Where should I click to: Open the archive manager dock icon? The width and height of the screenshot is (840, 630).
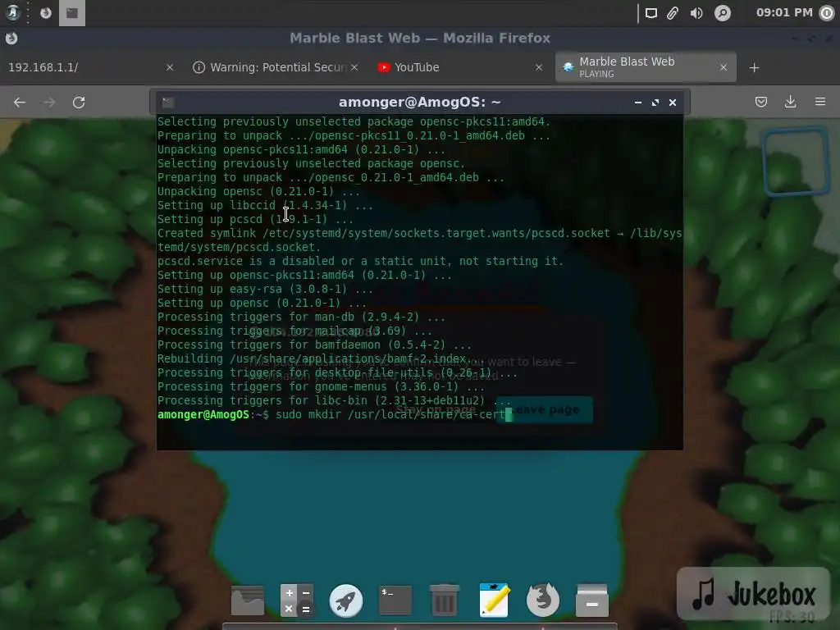point(592,600)
